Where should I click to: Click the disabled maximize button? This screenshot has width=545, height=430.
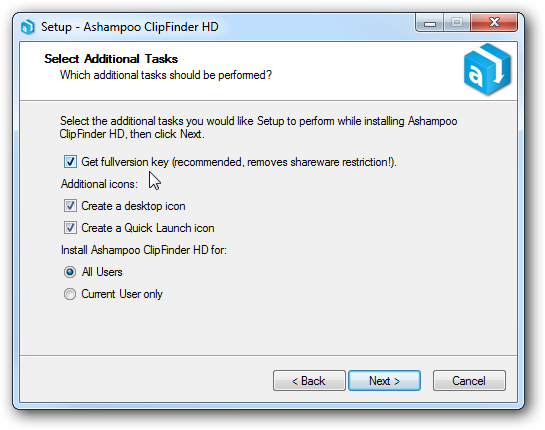coord(457,23)
